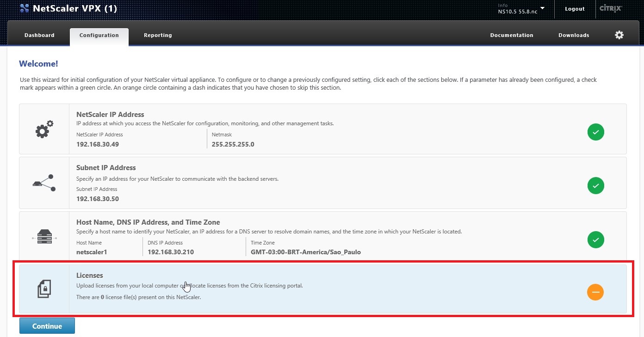644x337 pixels.
Task: Switch to the Dashboard tab
Action: pos(39,35)
